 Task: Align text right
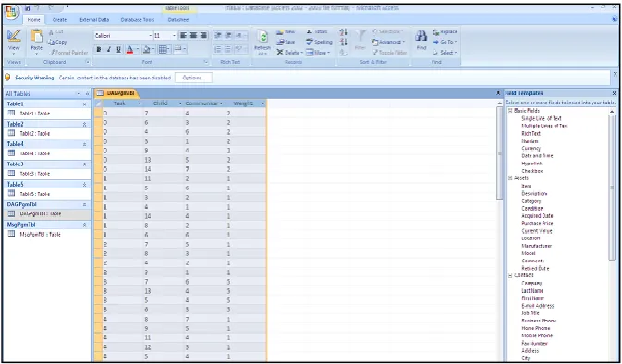pos(202,36)
